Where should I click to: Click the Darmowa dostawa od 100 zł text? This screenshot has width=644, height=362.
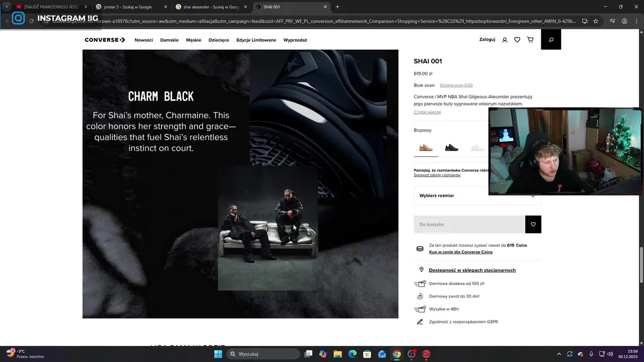point(457,284)
